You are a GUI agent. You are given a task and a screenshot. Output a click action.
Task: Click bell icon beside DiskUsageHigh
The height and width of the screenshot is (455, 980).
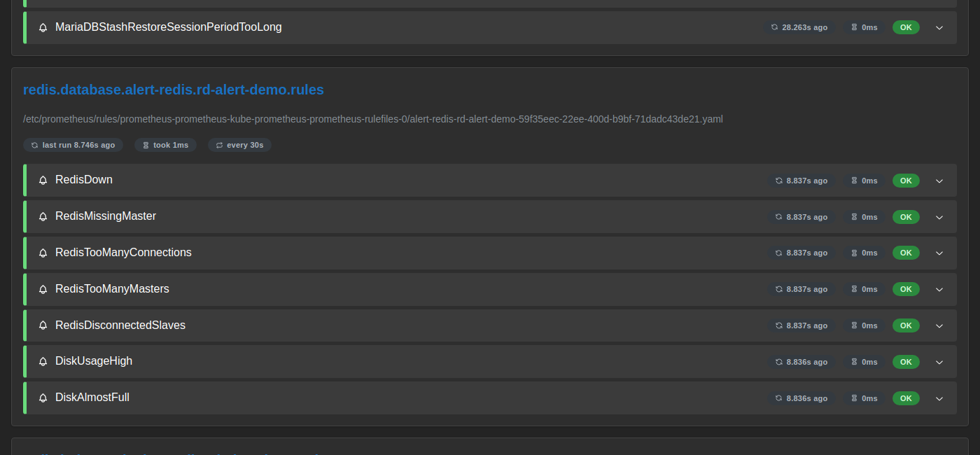43,362
